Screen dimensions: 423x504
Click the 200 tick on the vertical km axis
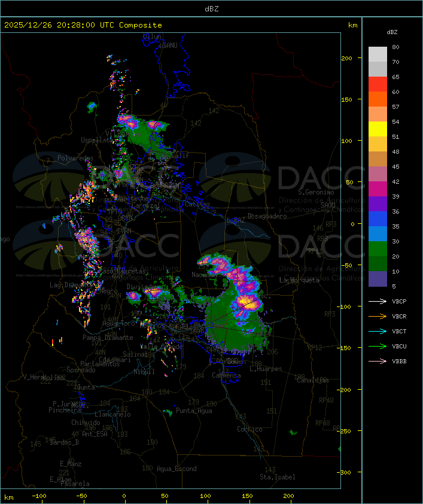(x=346, y=58)
